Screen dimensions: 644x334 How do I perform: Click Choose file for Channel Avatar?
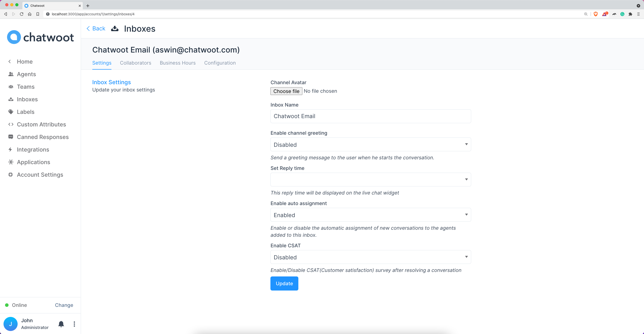point(286,91)
